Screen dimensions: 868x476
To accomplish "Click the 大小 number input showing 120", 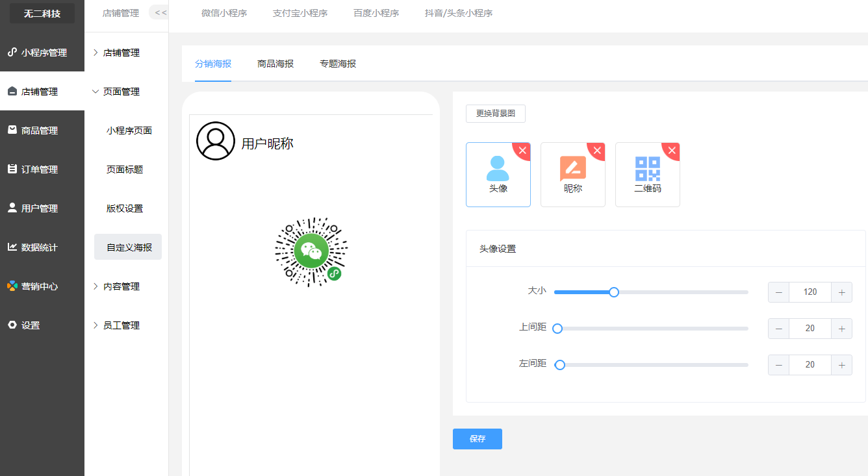I will [x=810, y=292].
